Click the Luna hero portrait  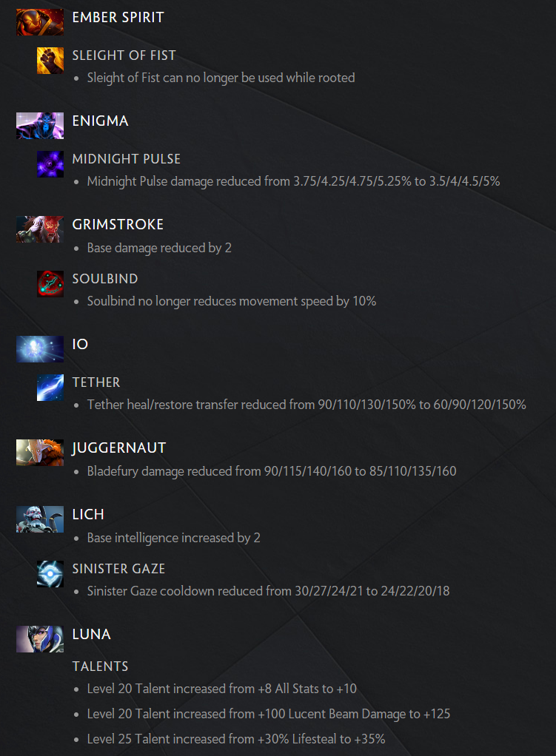40,639
